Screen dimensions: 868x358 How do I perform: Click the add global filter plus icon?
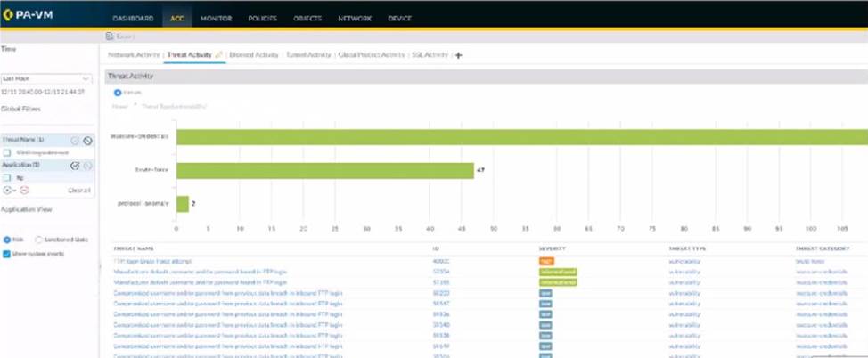point(8,191)
